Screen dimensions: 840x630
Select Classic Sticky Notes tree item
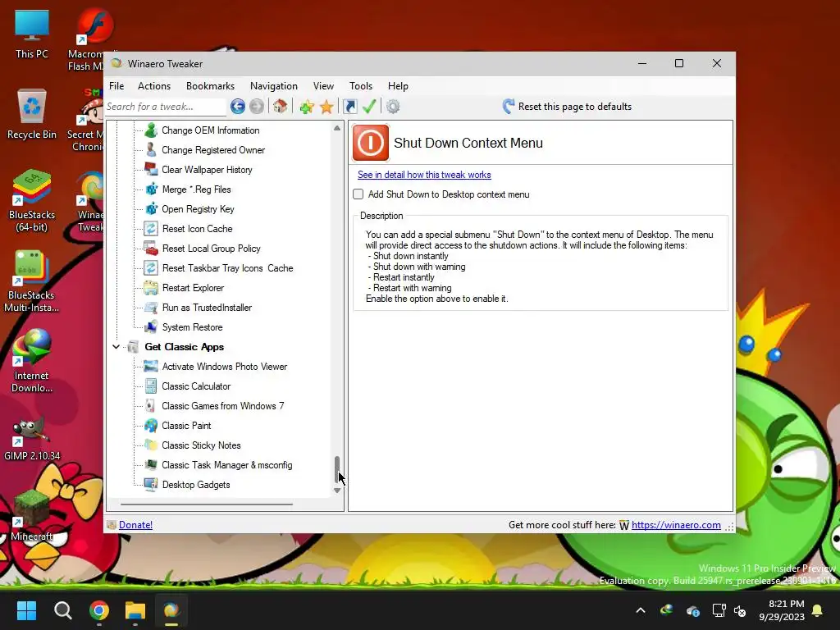(202, 445)
